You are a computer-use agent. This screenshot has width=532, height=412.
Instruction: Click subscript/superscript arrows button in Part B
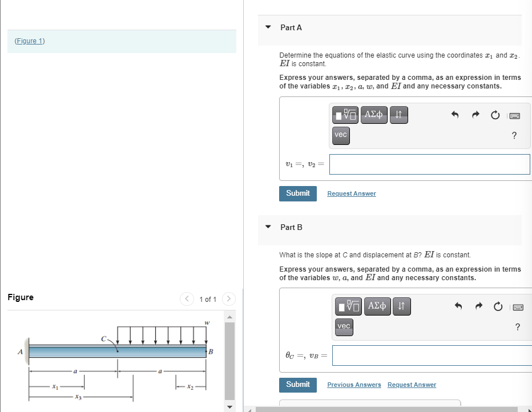click(x=402, y=306)
